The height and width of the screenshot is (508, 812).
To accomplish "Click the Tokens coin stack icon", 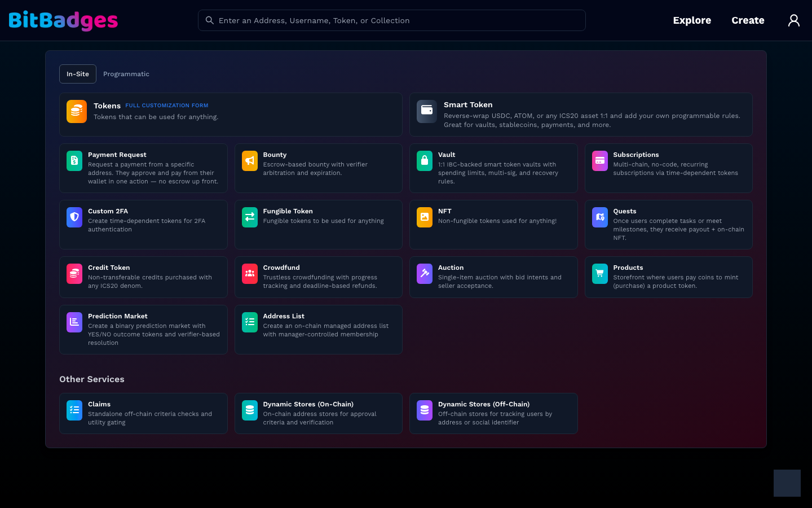I will point(77,111).
